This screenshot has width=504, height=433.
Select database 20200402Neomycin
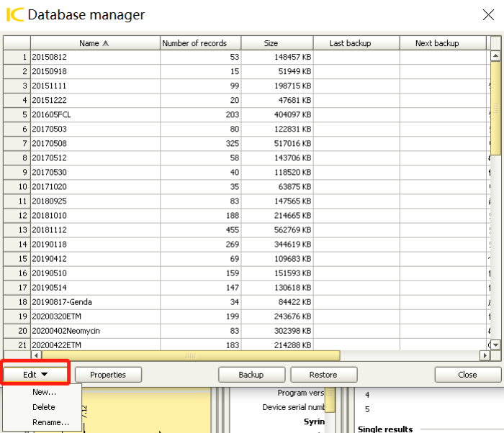point(95,331)
